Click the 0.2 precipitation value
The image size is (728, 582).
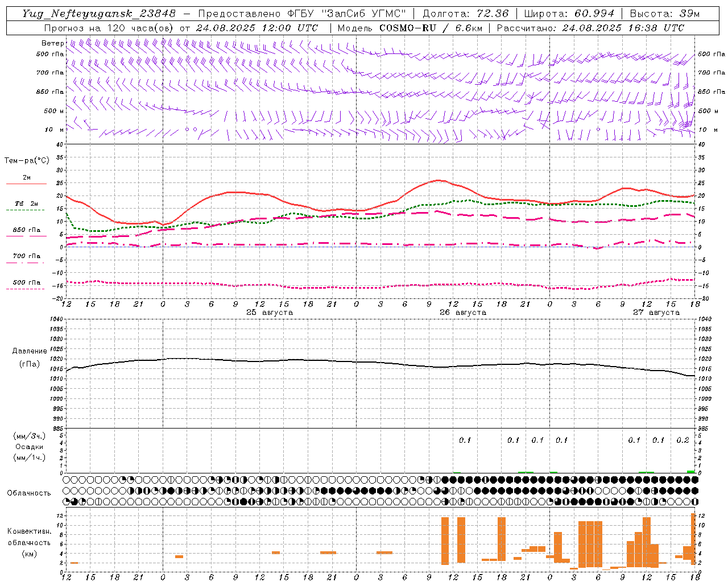coord(682,440)
